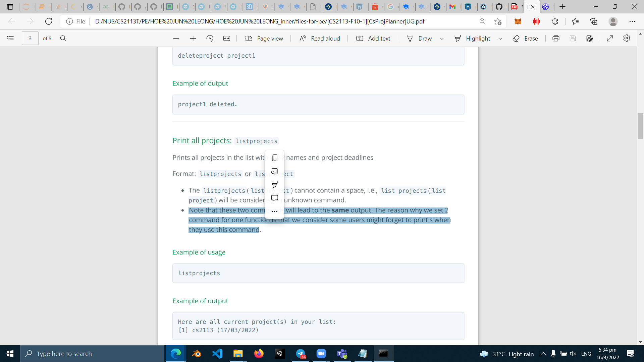
Task: Add comment from selection popup
Action: (274, 198)
